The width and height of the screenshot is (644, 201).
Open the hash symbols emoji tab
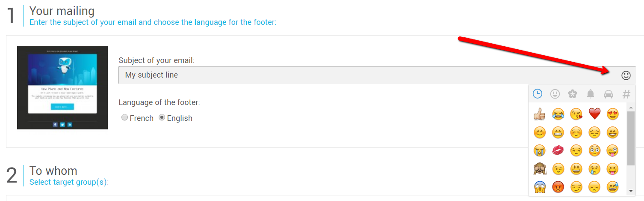tap(626, 94)
